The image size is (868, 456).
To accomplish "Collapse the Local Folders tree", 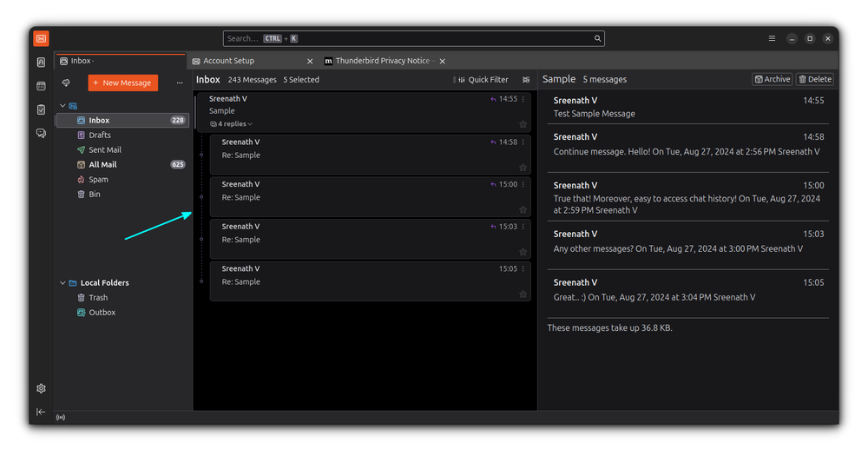I will point(62,283).
